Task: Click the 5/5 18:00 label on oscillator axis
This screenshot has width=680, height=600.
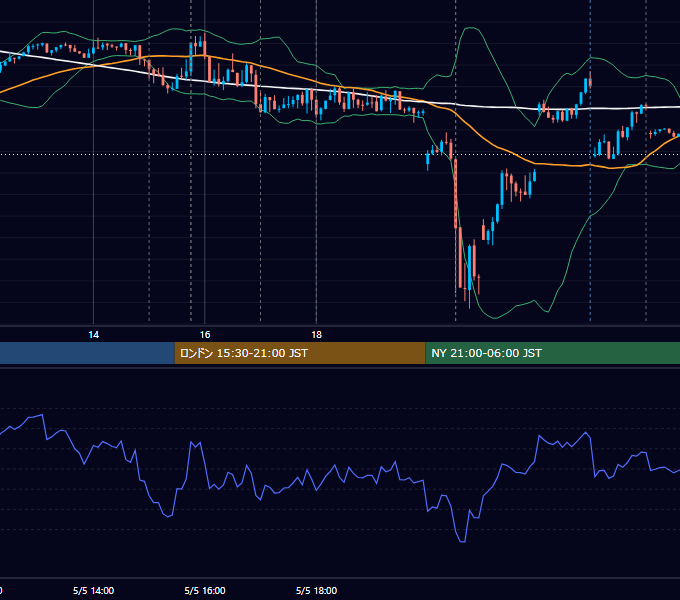Action: [x=317, y=590]
